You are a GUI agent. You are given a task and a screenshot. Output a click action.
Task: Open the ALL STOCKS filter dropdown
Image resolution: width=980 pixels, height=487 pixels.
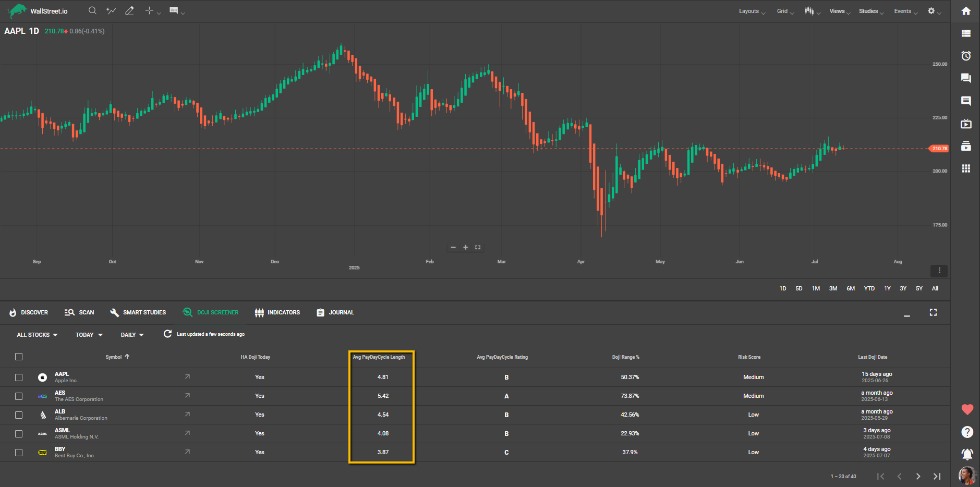[x=37, y=335]
